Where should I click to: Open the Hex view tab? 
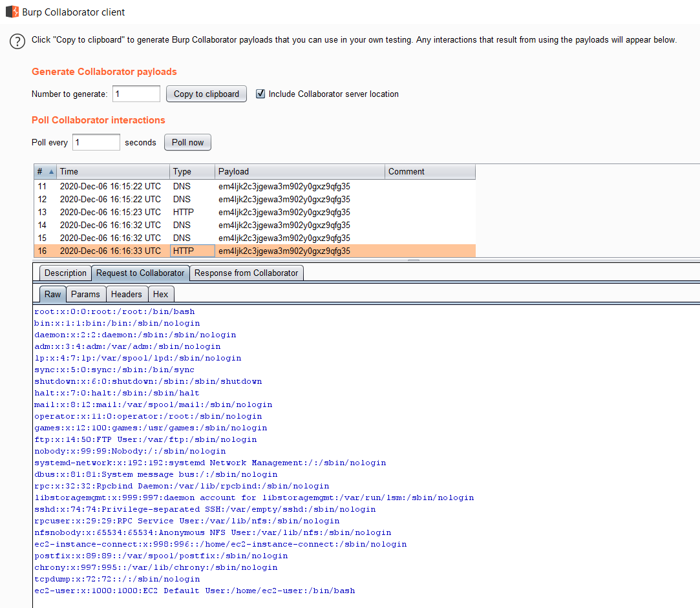161,294
